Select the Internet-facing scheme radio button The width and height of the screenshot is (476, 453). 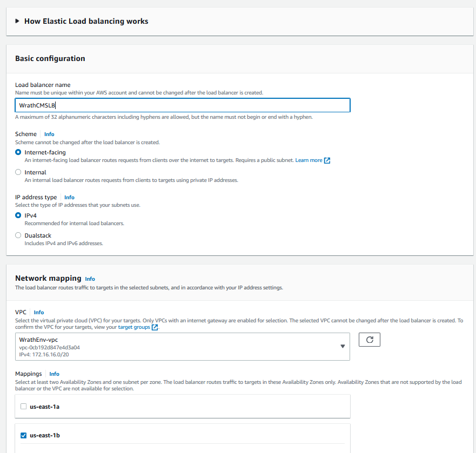[18, 152]
